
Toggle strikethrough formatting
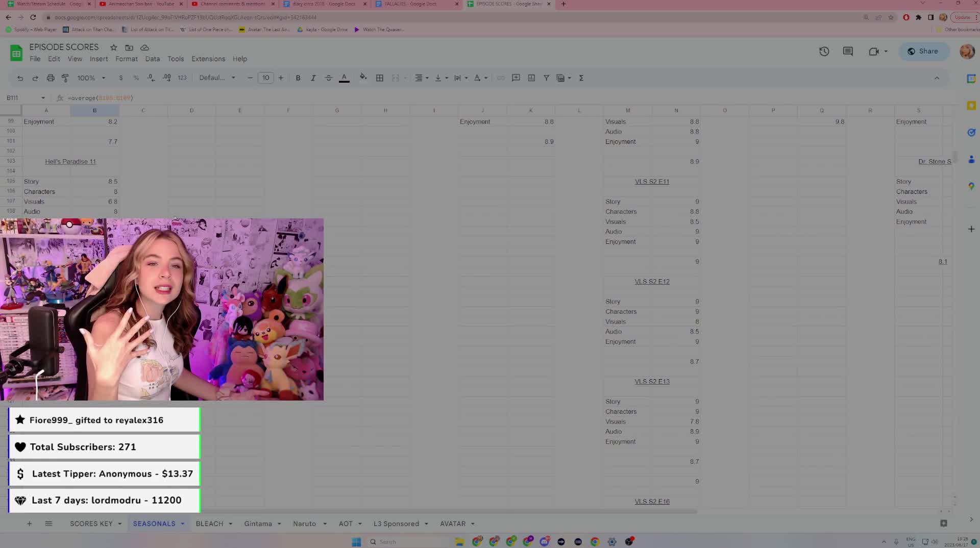tap(329, 78)
